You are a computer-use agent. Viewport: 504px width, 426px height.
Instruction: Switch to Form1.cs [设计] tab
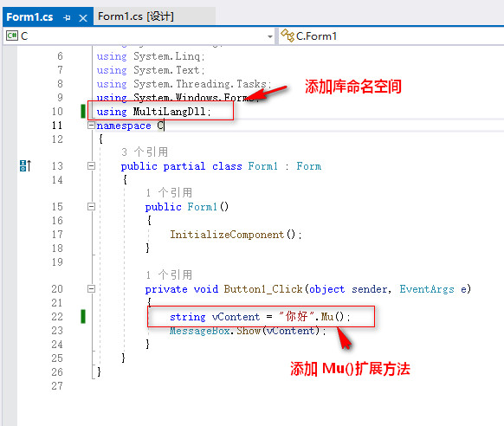[x=135, y=16]
